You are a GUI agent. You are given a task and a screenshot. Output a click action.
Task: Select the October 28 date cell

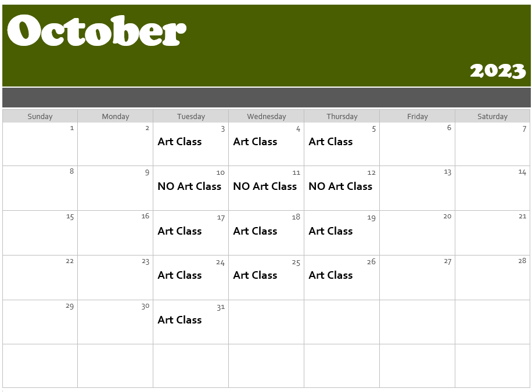point(493,277)
